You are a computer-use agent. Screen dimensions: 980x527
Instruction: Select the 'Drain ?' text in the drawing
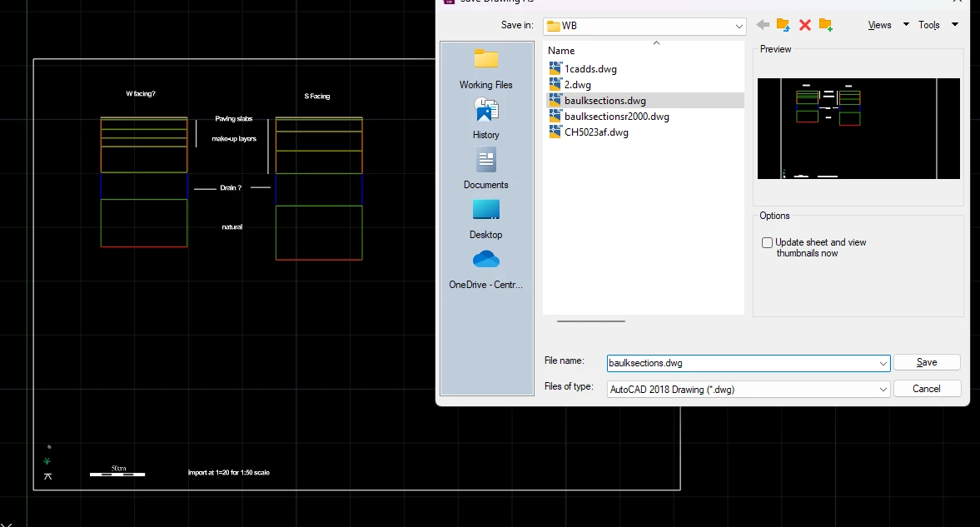tap(231, 187)
